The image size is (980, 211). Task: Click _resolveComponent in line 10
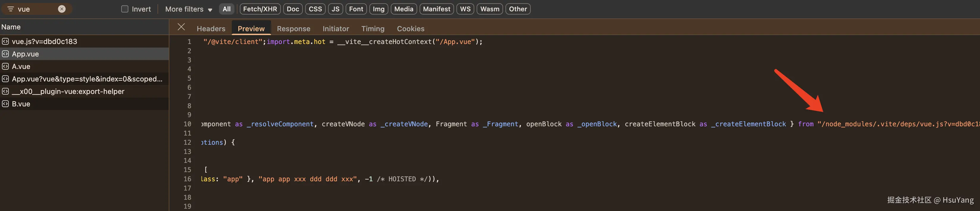tap(280, 124)
